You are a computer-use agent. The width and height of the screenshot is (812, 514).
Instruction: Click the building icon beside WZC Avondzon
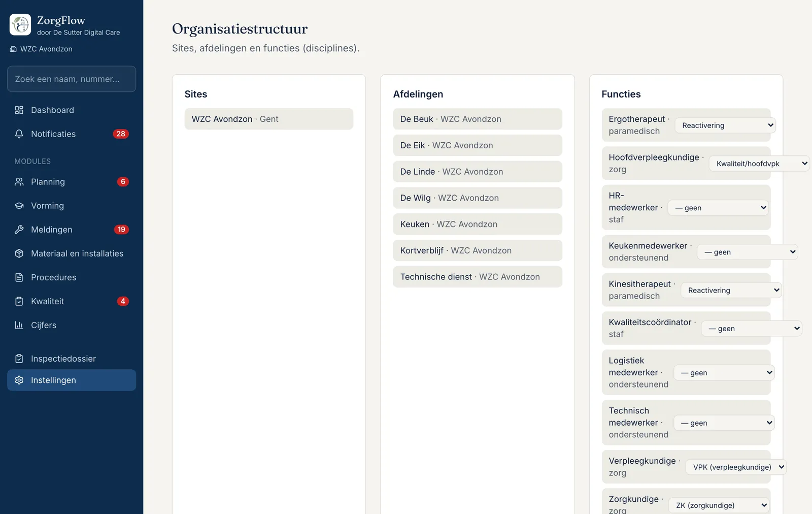[x=13, y=49]
